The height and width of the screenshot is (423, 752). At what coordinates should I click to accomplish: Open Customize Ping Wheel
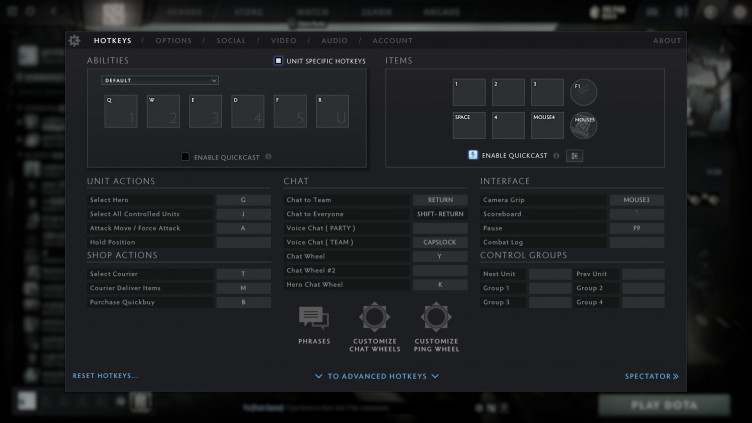click(x=436, y=319)
